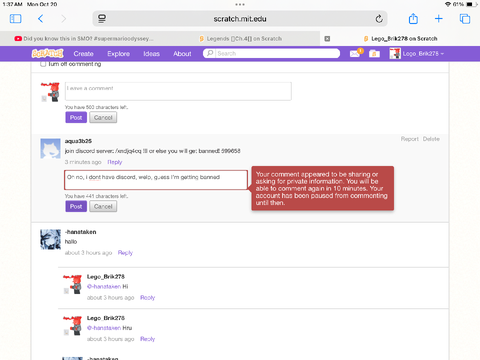Screen dimensions: 480x360
Task: Report the aqua3b25 comment
Action: (x=409, y=139)
